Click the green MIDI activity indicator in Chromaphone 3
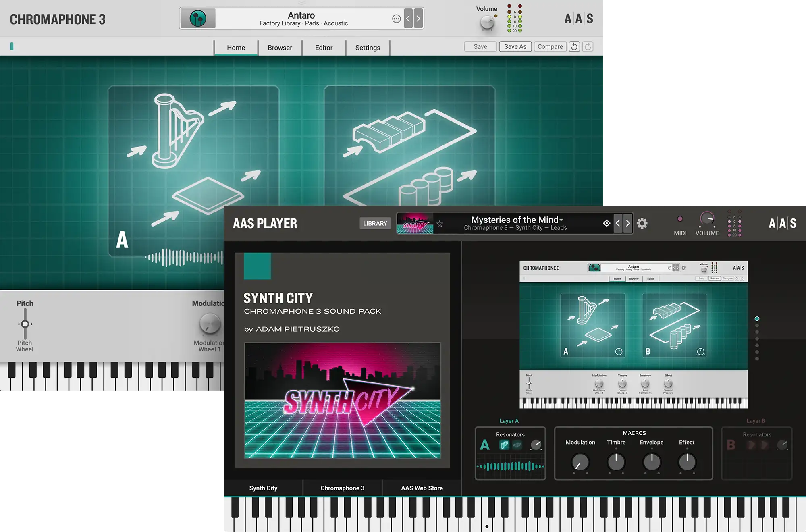The height and width of the screenshot is (532, 806). pos(12,46)
